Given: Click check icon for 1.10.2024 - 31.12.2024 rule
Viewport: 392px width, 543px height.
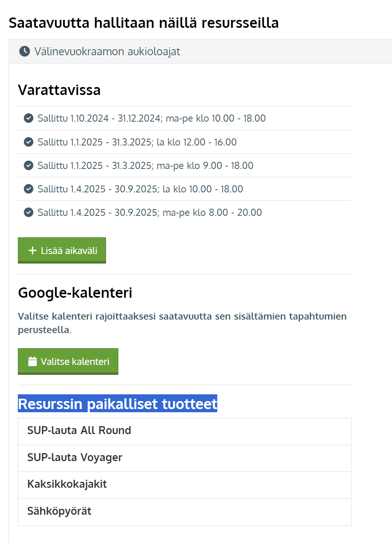Looking at the screenshot, I should 29,118.
